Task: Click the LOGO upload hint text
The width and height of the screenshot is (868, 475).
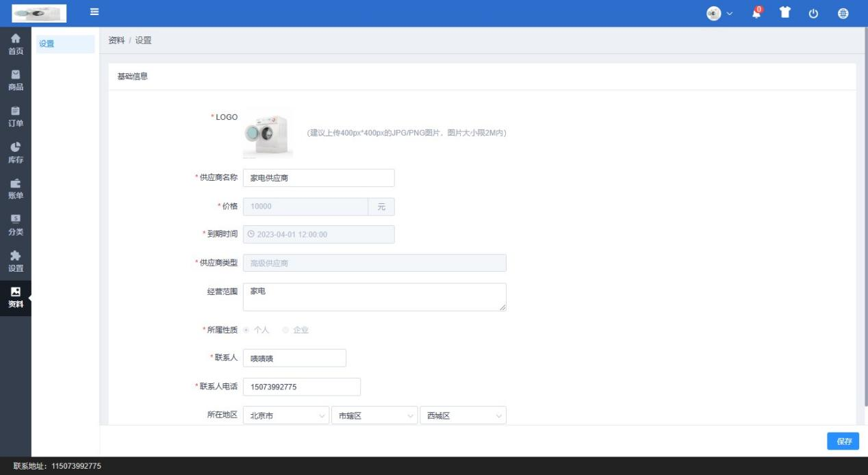Action: [407, 133]
